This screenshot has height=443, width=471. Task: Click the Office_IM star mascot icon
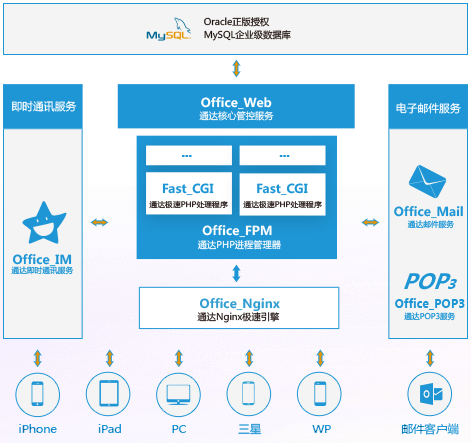pyautogui.click(x=44, y=223)
